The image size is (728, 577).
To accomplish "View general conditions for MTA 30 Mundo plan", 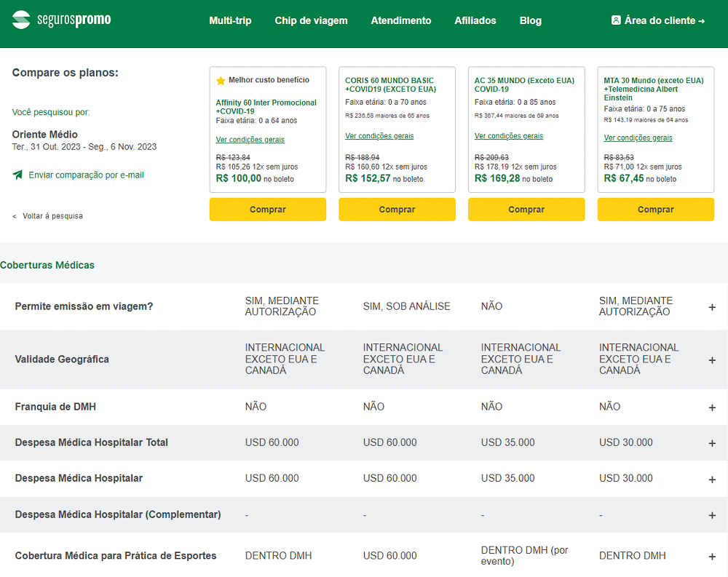I will click(x=638, y=138).
